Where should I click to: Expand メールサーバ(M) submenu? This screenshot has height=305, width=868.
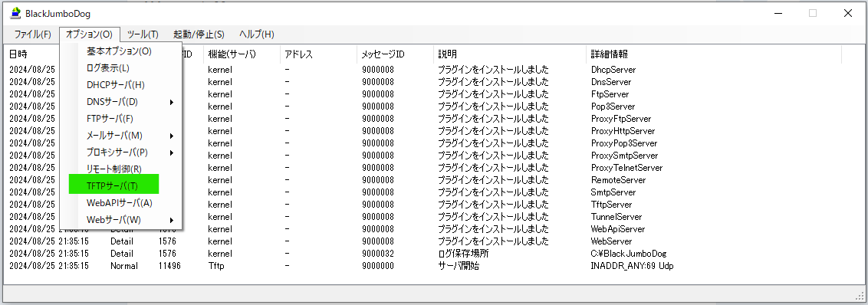(x=121, y=136)
